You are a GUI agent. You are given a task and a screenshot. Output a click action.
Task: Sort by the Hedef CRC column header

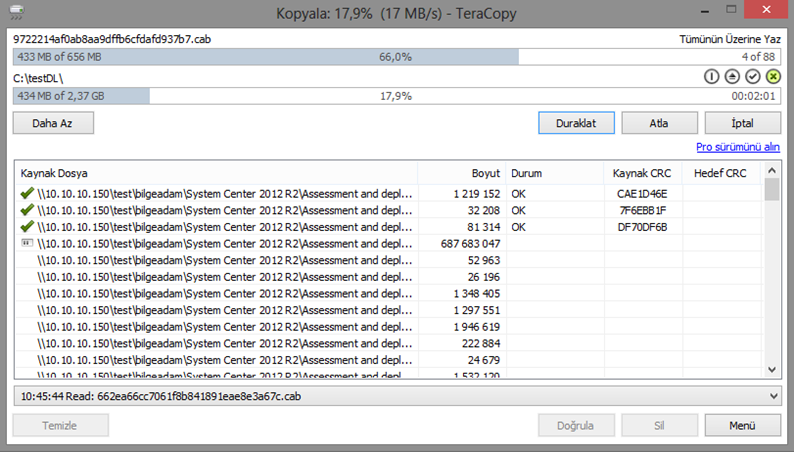point(721,173)
